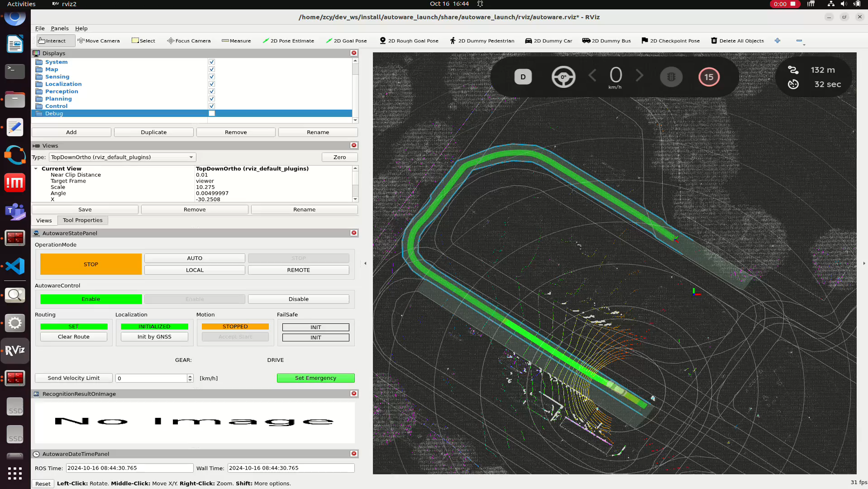Toggle the Localization display checkbox
Viewport: 868px width, 489px height.
coord(212,84)
